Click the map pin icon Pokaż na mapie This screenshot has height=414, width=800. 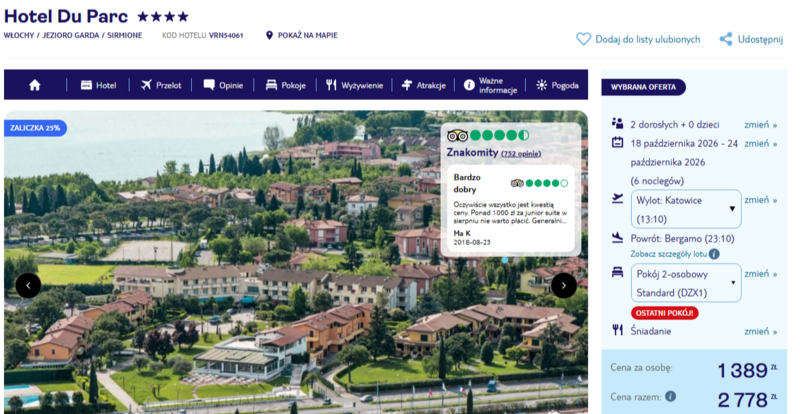(x=270, y=36)
